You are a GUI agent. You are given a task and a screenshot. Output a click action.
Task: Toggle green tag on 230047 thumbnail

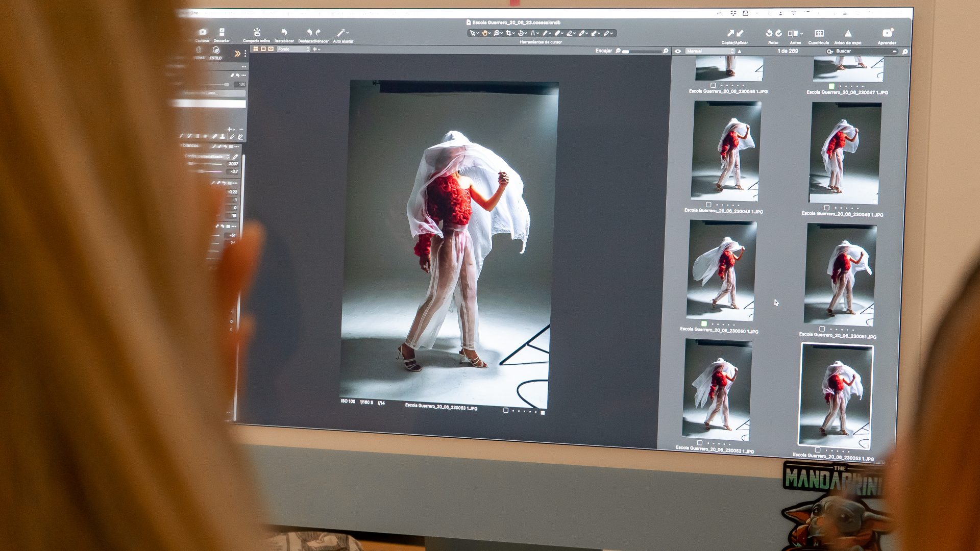(x=831, y=86)
